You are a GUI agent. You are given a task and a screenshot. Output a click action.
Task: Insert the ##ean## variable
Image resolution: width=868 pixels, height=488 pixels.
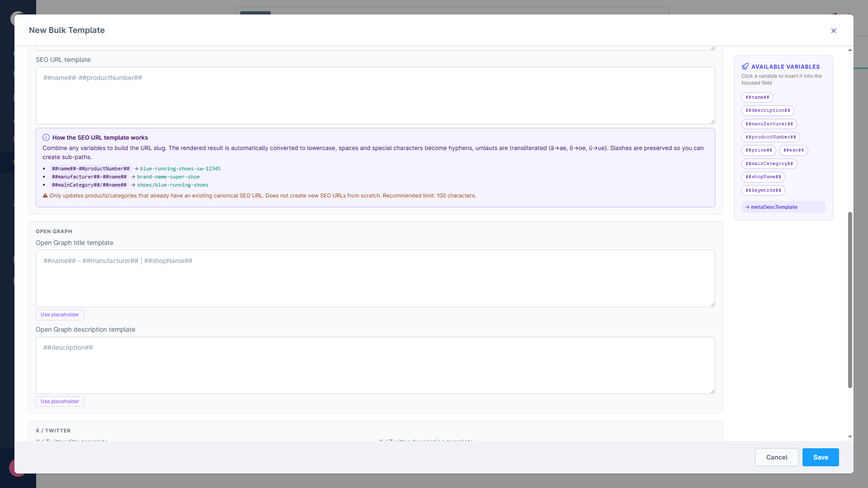tap(793, 150)
